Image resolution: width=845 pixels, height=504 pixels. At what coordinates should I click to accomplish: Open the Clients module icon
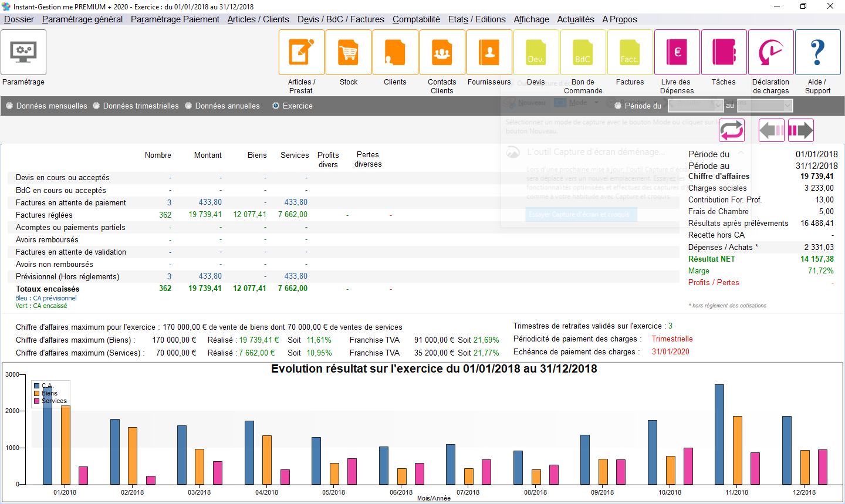pyautogui.click(x=396, y=52)
